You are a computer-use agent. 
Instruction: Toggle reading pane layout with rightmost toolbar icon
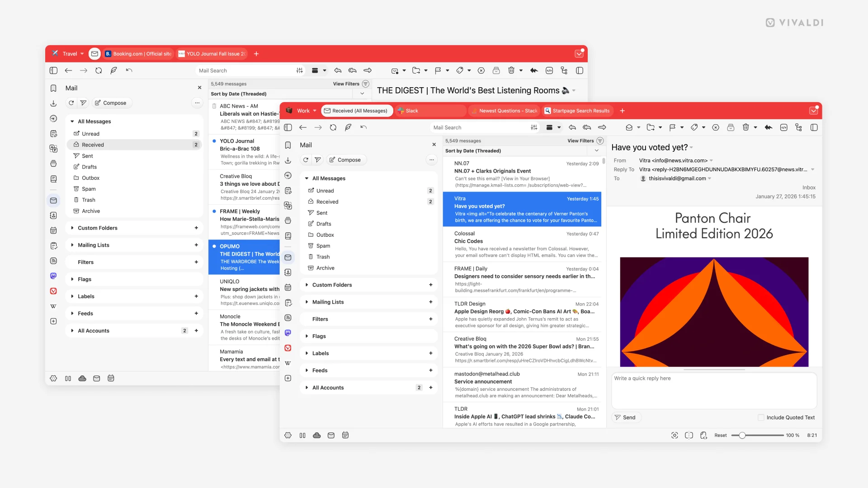click(x=814, y=127)
